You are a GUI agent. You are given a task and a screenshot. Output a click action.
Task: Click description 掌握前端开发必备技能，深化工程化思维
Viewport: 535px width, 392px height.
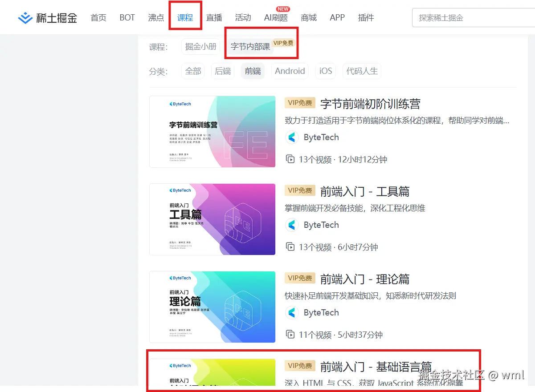355,208
